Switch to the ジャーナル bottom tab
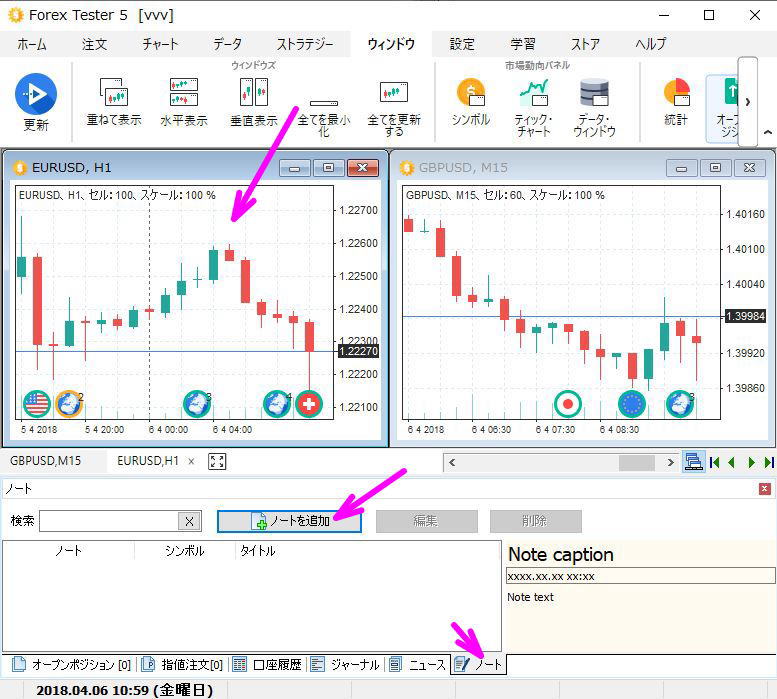777x699 pixels. click(x=345, y=664)
